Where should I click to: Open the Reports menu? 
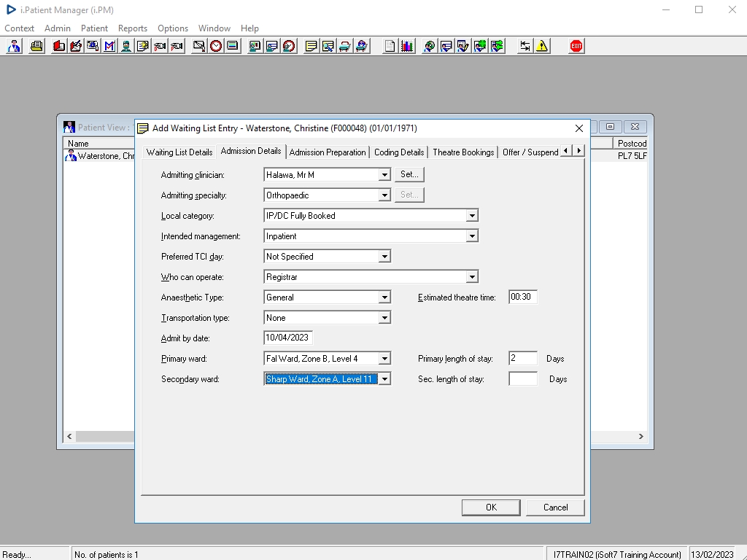pyautogui.click(x=133, y=28)
